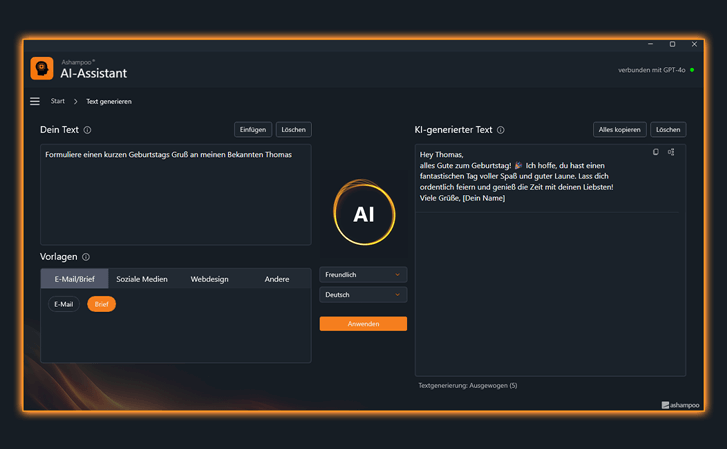727x449 pixels.
Task: Switch to the Soziale Medien tab
Action: pyautogui.click(x=142, y=279)
